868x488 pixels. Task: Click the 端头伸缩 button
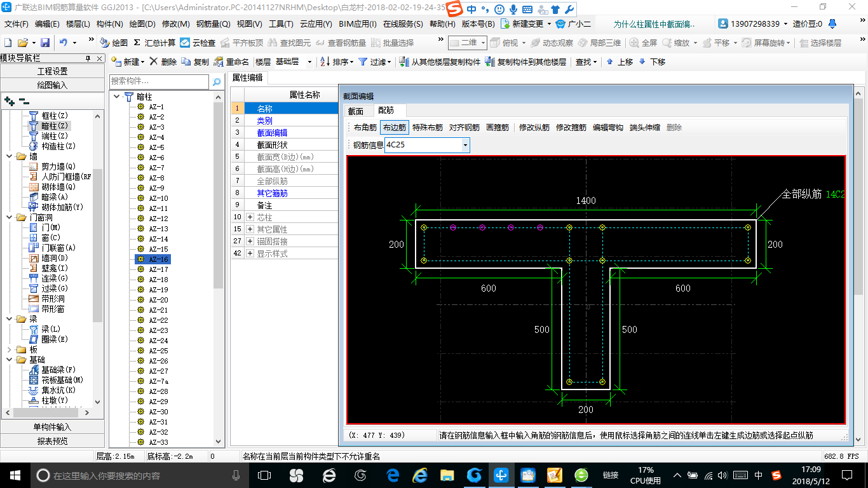click(645, 128)
